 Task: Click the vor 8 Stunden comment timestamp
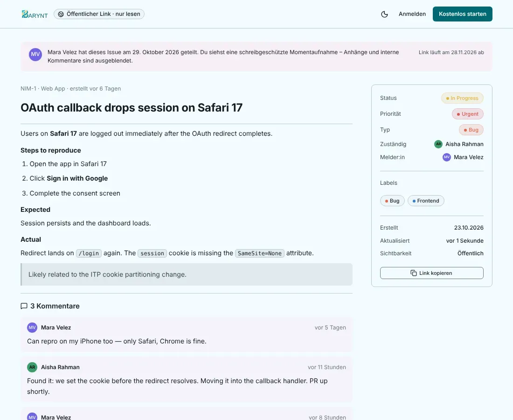point(327,417)
